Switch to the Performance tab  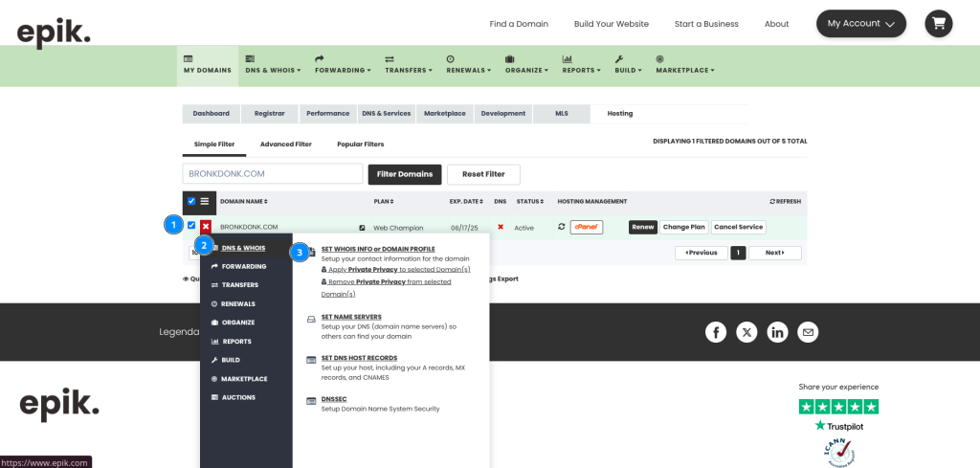click(x=327, y=114)
